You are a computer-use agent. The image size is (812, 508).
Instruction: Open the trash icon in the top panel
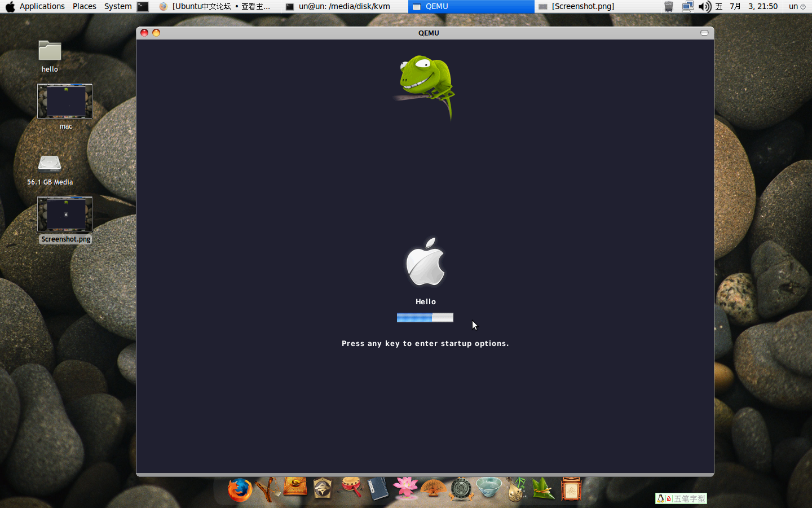[669, 6]
